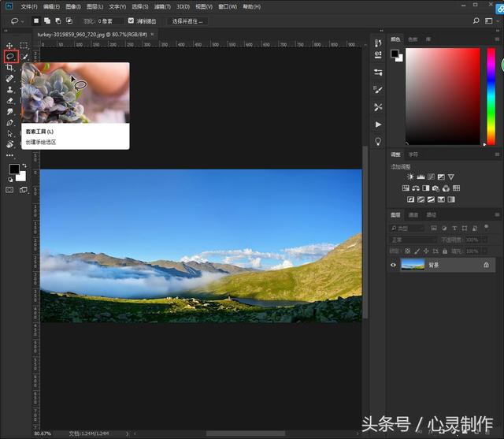The image size is (504, 439).
Task: Change screen mode icon in toolbox
Action: pos(24,190)
